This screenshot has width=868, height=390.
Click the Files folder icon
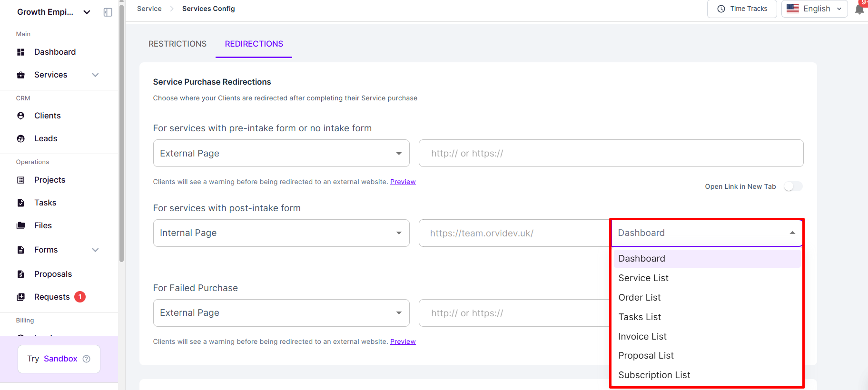pyautogui.click(x=20, y=225)
